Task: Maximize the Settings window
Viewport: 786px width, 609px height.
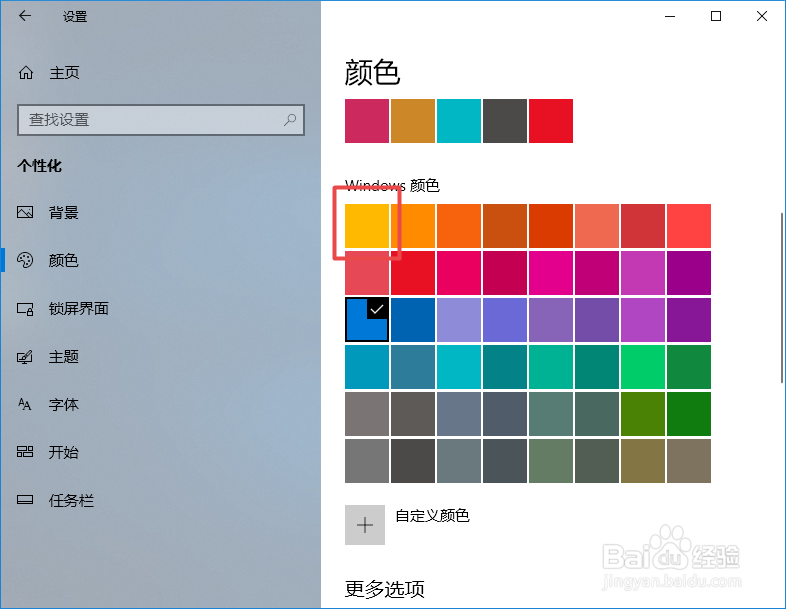Action: (716, 16)
